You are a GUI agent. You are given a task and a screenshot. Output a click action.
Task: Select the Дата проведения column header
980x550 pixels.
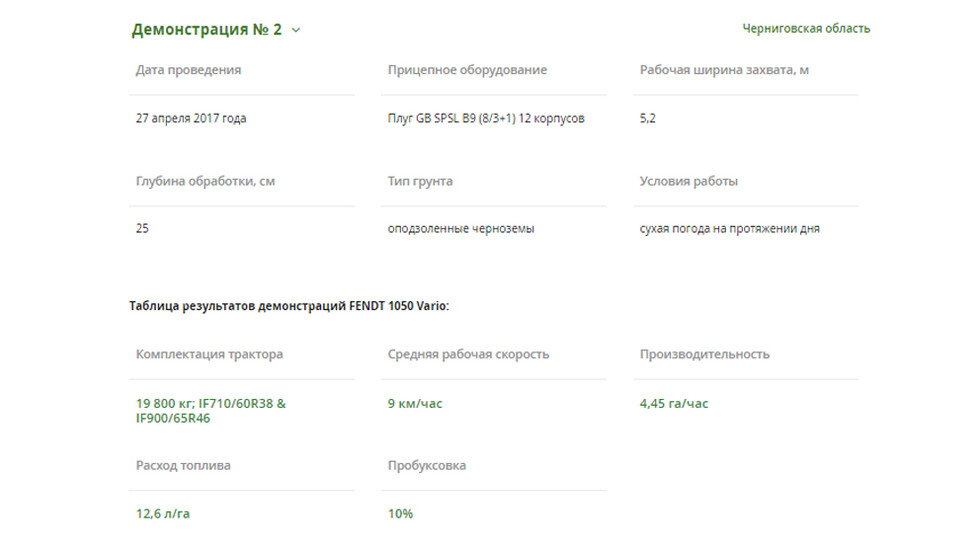pos(188,70)
